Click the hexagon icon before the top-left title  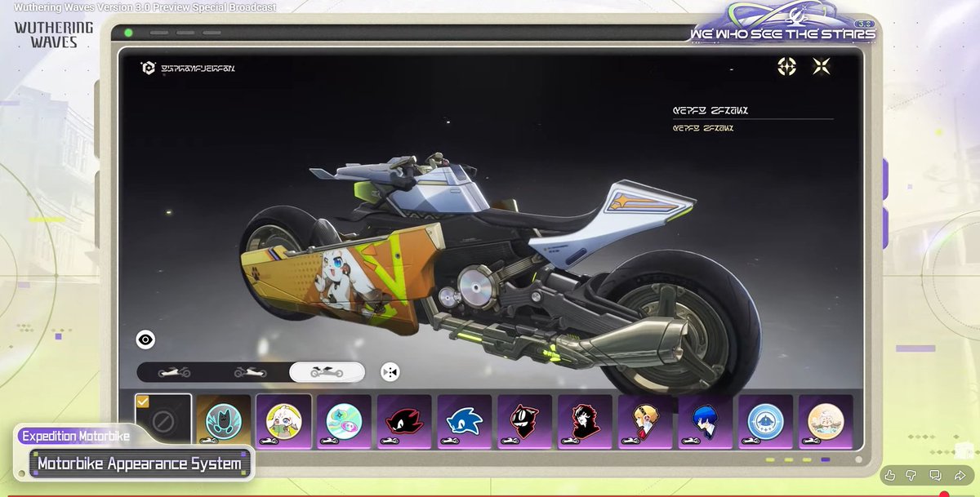click(x=148, y=69)
